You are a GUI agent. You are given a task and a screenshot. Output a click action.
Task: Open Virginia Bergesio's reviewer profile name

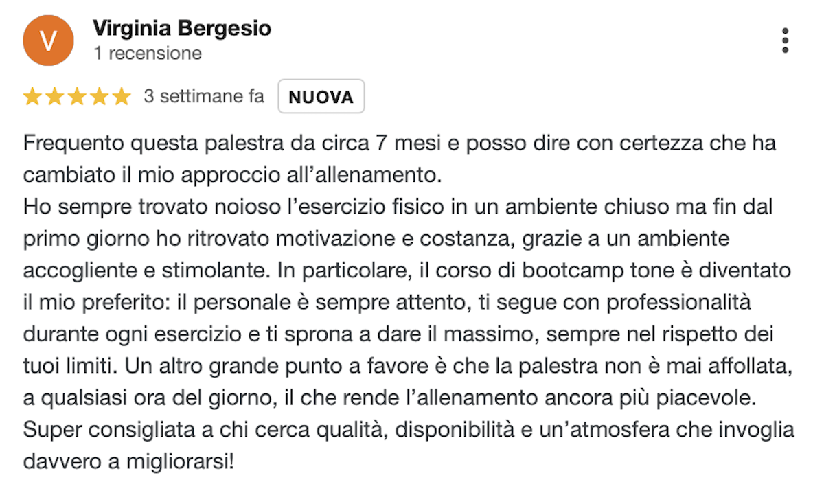point(182,28)
